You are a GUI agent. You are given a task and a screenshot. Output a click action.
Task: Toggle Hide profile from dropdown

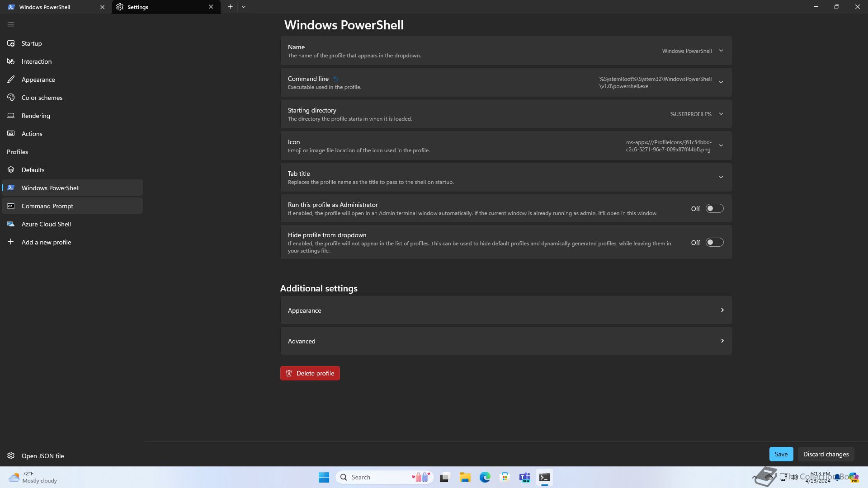pyautogui.click(x=715, y=243)
